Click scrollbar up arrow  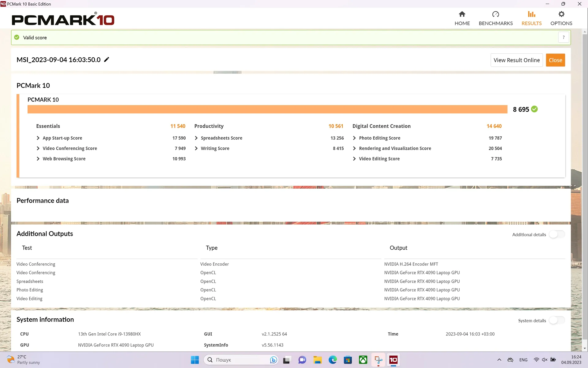[585, 32]
